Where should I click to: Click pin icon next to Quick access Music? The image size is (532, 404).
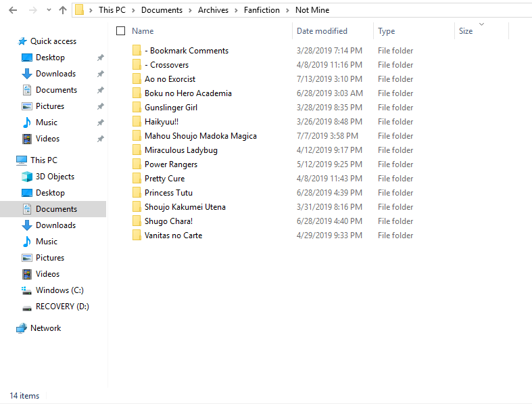(x=101, y=122)
